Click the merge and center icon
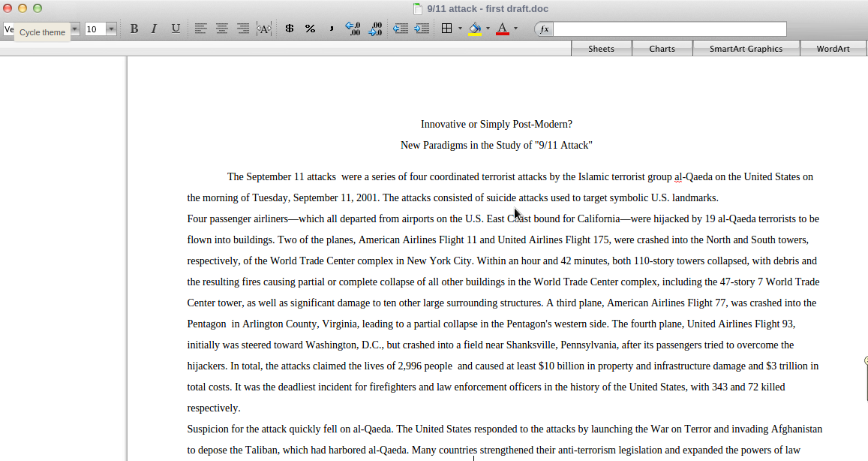The image size is (868, 461). click(264, 29)
